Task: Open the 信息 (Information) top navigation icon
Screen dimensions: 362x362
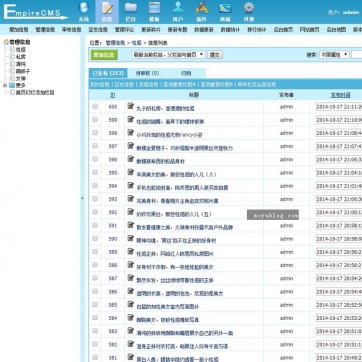Action: [107, 12]
